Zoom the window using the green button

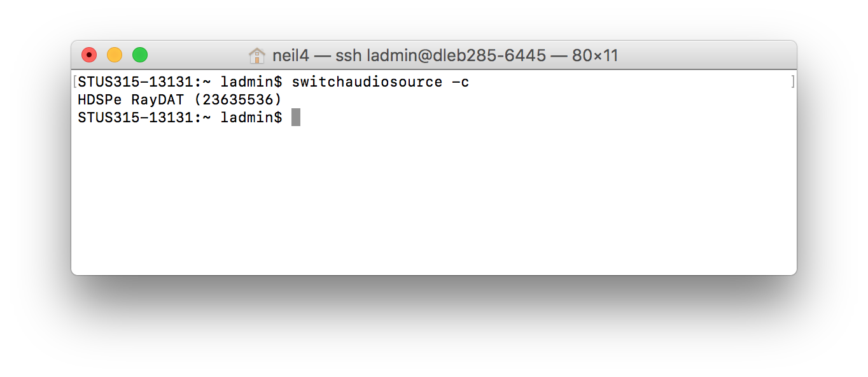point(140,55)
